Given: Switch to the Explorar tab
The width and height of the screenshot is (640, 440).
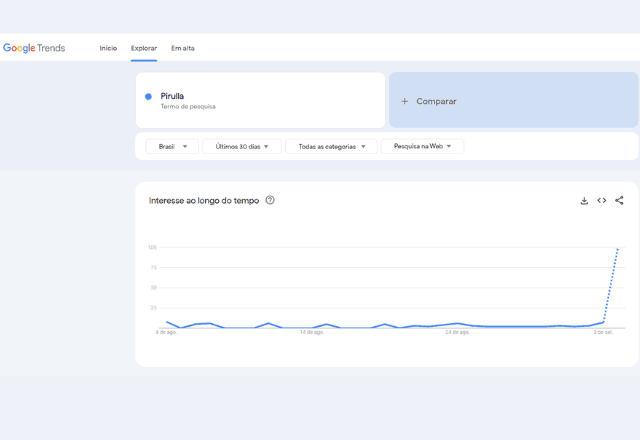Looking at the screenshot, I should 144,48.
